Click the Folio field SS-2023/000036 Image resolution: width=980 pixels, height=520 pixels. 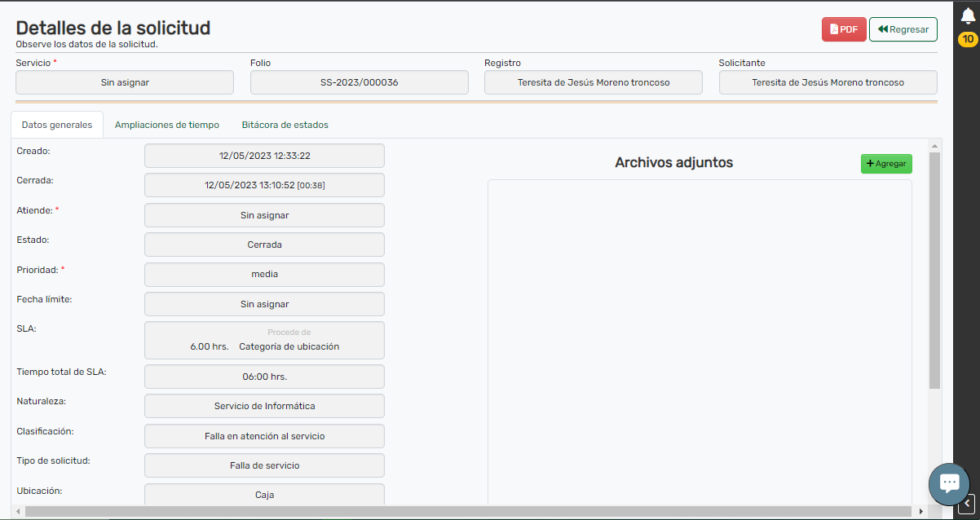[359, 82]
